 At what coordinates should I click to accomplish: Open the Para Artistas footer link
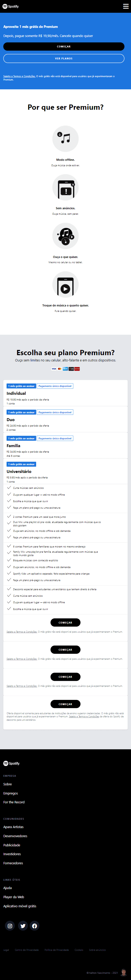(13, 827)
